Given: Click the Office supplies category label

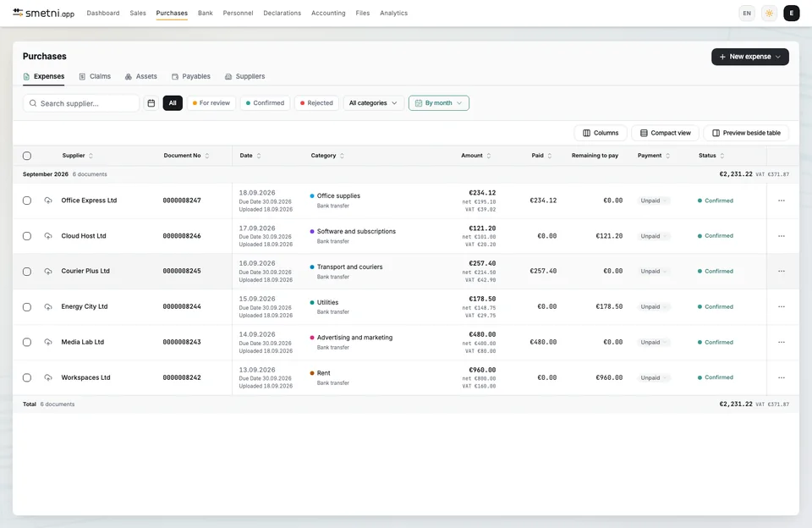Looking at the screenshot, I should 338,195.
